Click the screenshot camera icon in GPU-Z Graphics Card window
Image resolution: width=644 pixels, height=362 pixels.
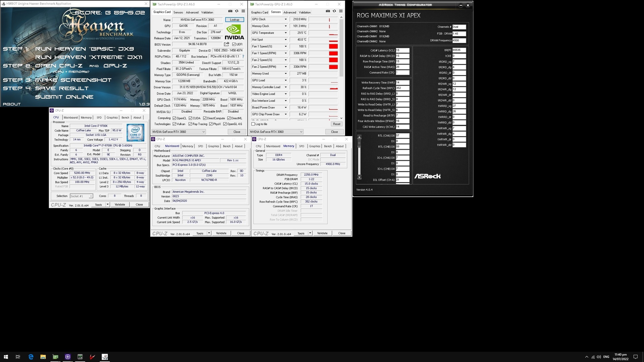pyautogui.click(x=230, y=11)
